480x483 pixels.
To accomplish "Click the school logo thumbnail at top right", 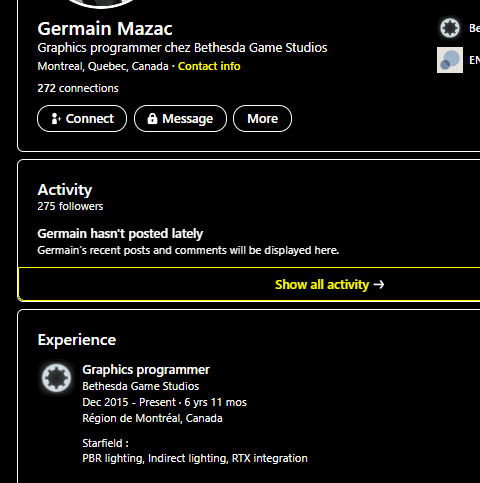I will click(x=450, y=60).
